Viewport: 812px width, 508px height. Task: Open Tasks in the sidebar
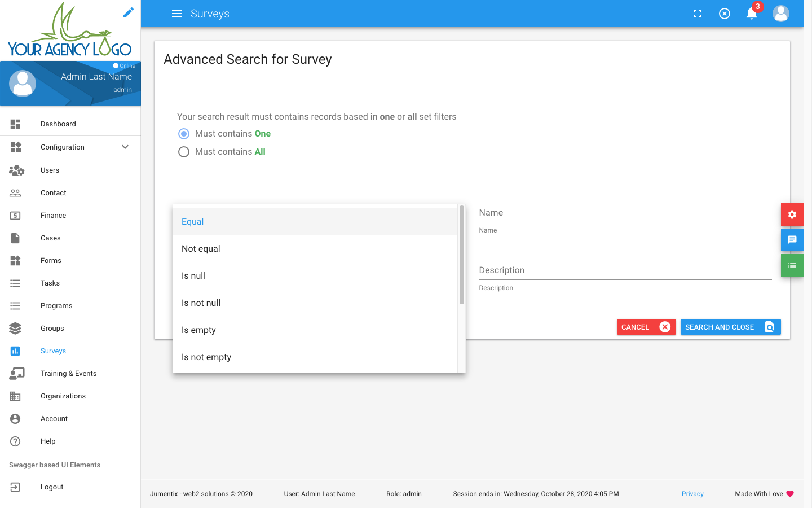pyautogui.click(x=70, y=283)
